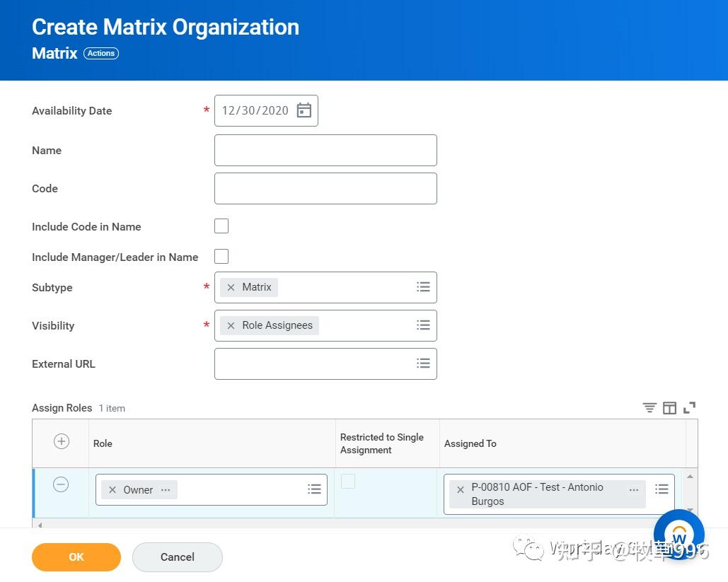Check Restricted to Single Assignment for Owner

[x=348, y=481]
